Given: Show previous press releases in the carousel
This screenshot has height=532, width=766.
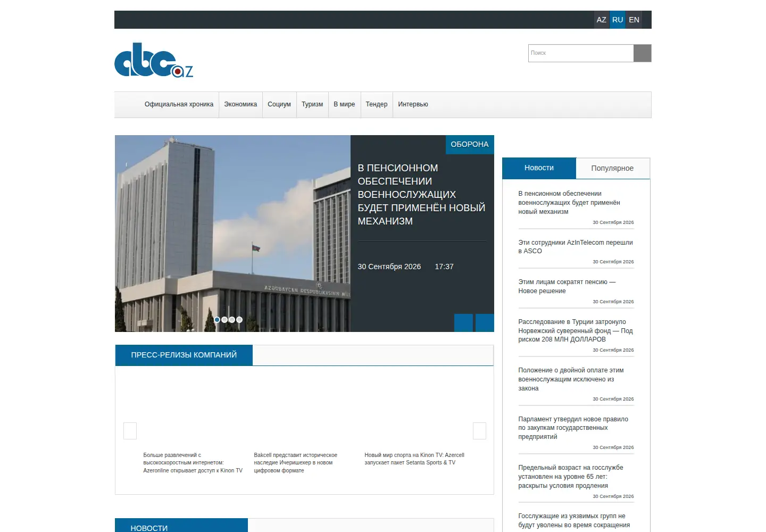Looking at the screenshot, I should pos(130,431).
